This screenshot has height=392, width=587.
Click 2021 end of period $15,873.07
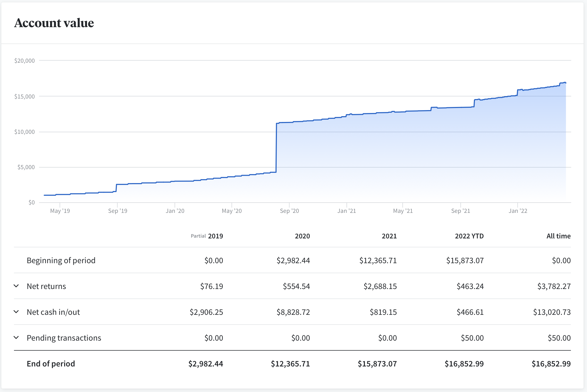(377, 364)
